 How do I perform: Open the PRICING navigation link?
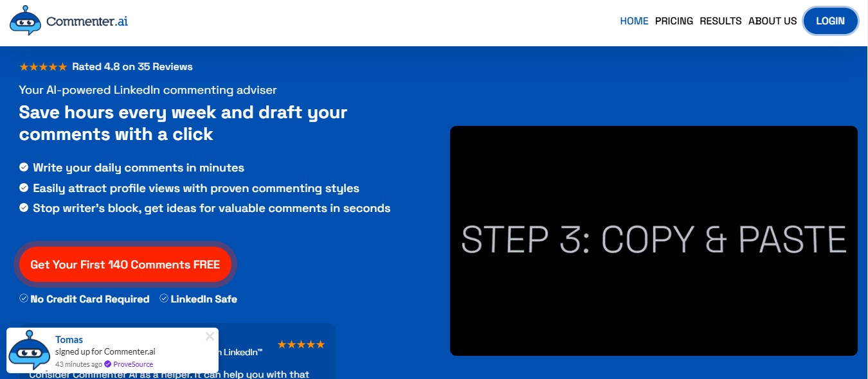pos(674,21)
